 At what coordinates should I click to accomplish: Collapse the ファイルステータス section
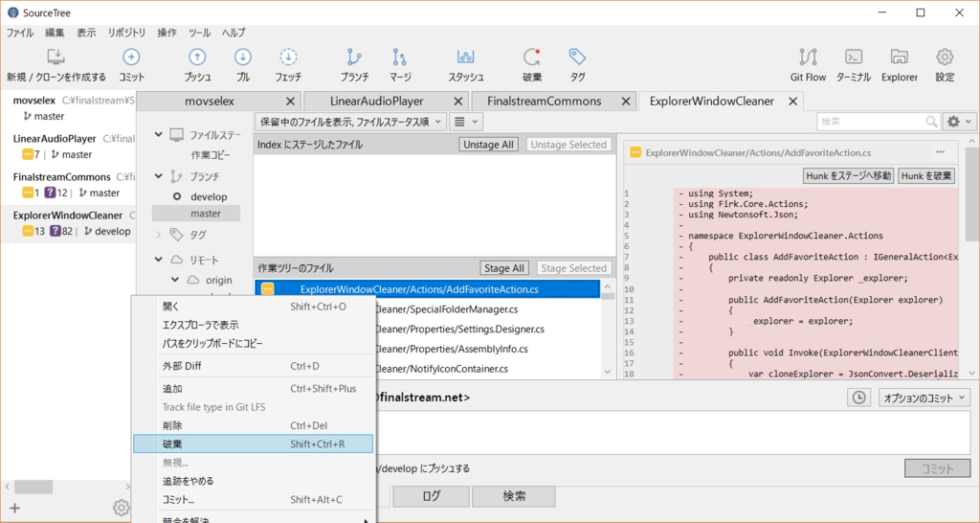coord(159,134)
